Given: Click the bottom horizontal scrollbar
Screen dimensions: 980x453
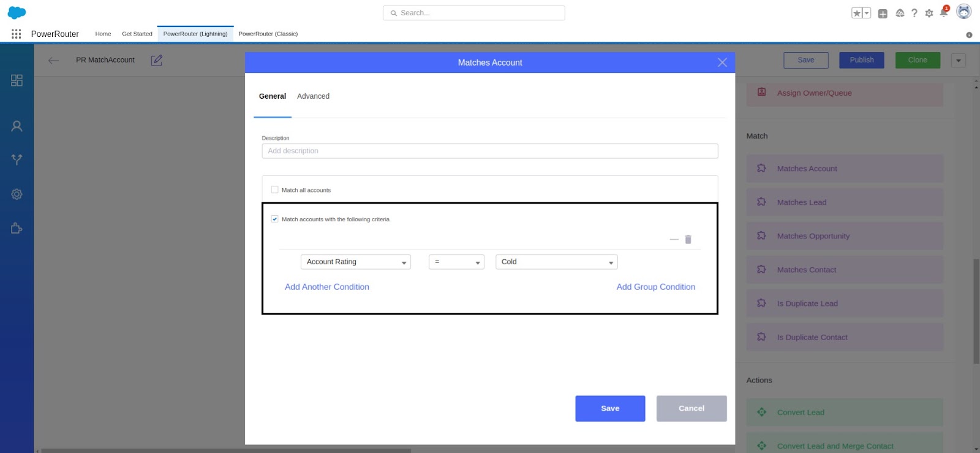Looking at the screenshot, I should [225, 451].
